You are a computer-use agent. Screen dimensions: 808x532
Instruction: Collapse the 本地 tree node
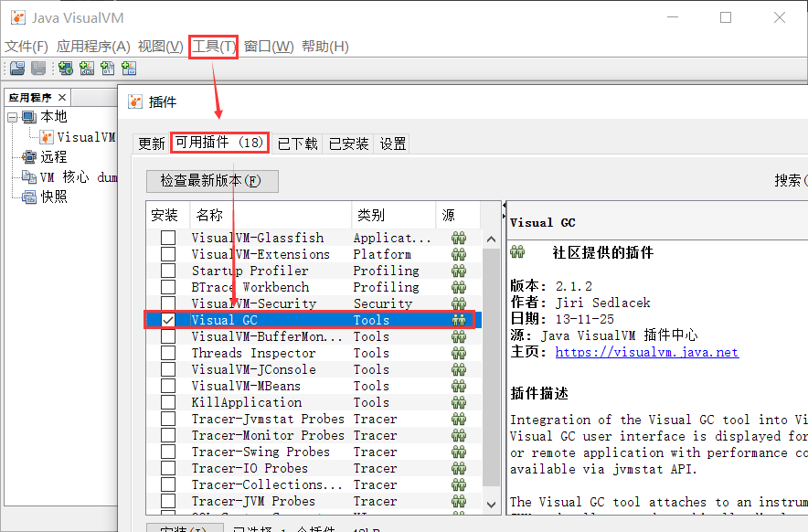click(x=13, y=118)
